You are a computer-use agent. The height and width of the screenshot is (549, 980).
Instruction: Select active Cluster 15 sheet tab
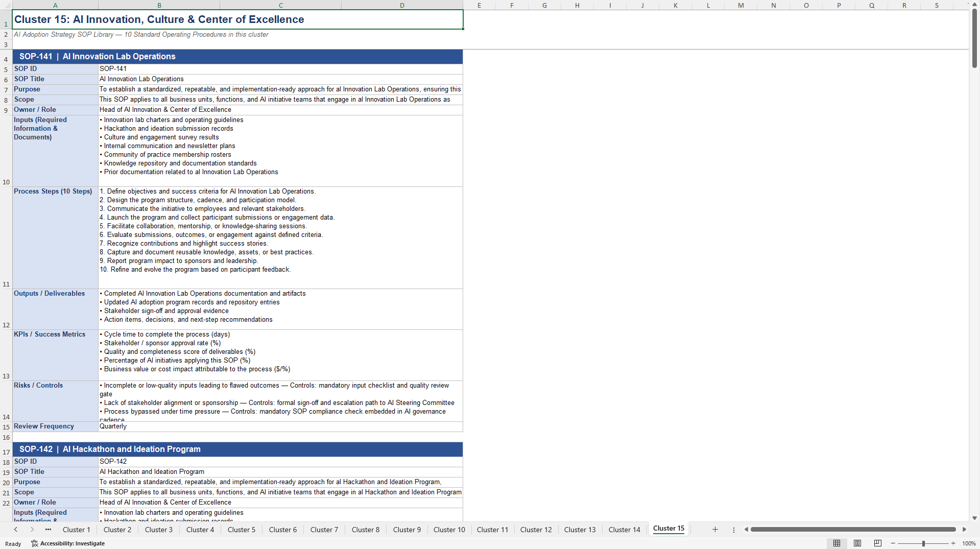[x=668, y=529]
